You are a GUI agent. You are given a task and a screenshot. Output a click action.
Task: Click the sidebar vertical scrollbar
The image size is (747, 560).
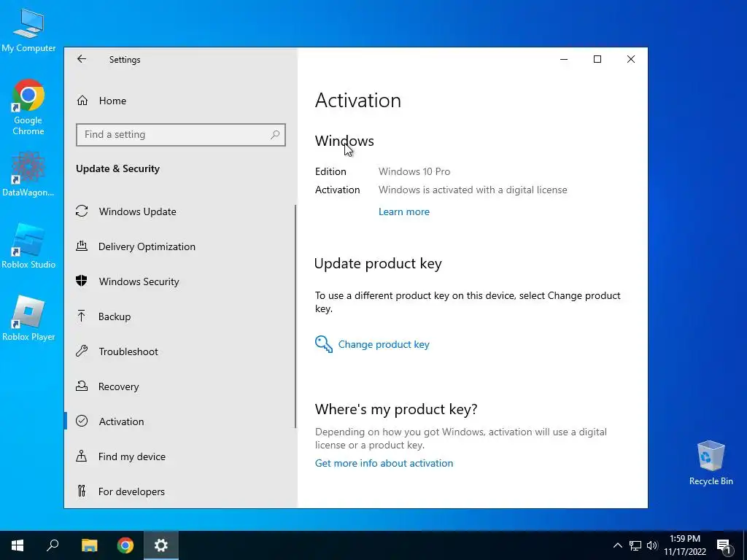295,316
